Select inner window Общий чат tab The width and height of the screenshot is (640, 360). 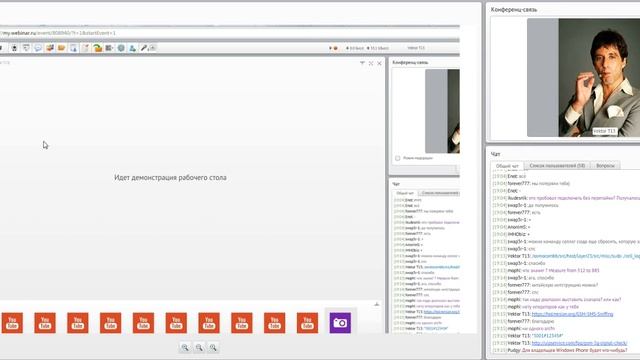tap(405, 193)
